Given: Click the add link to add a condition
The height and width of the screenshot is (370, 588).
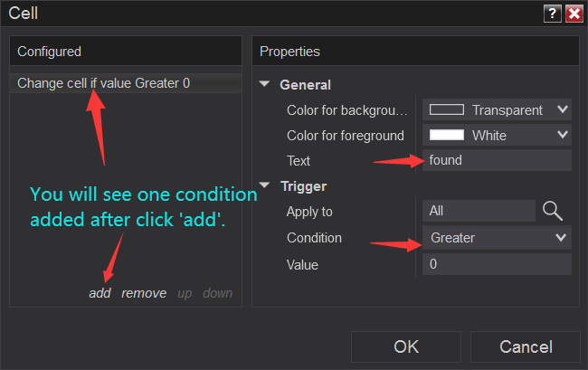Looking at the screenshot, I should [x=100, y=293].
